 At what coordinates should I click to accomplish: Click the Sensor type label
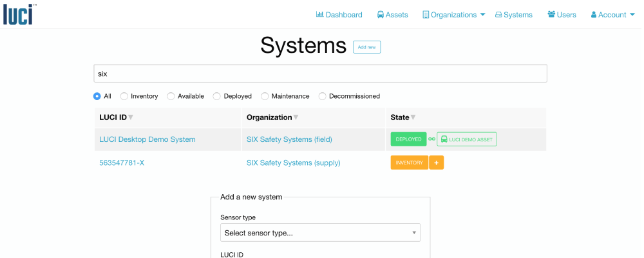(x=238, y=217)
